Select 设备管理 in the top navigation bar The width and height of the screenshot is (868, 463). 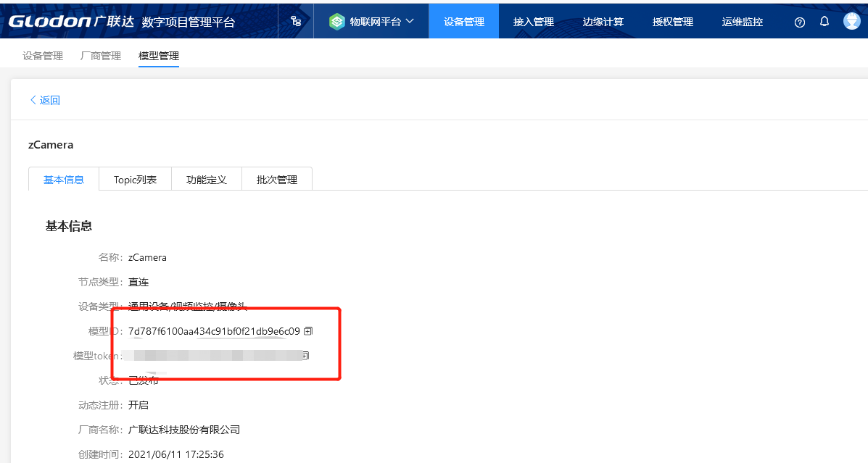point(464,22)
